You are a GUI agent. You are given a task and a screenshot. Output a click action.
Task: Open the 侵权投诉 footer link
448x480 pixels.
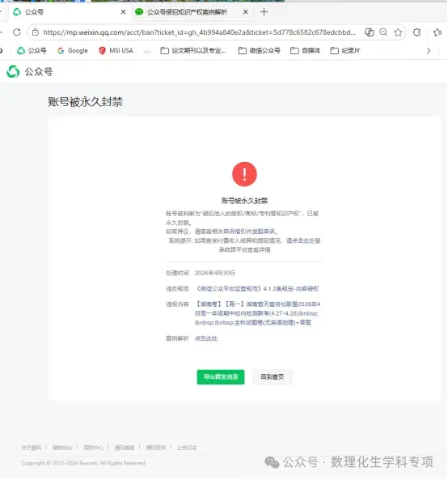click(x=155, y=448)
